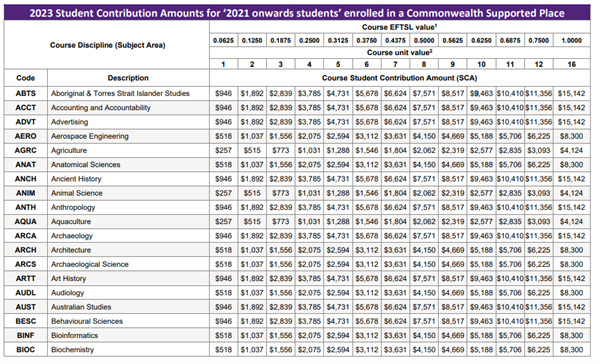Click the ANCH course code

[26, 179]
